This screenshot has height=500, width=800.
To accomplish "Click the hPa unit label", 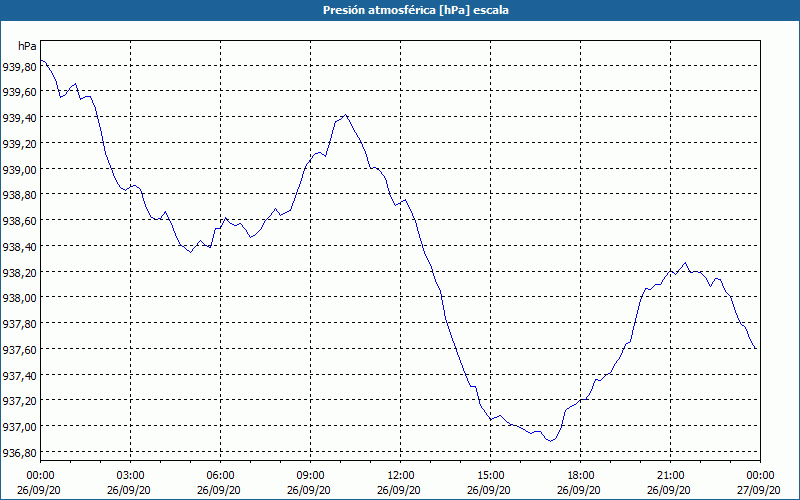I will [x=27, y=46].
